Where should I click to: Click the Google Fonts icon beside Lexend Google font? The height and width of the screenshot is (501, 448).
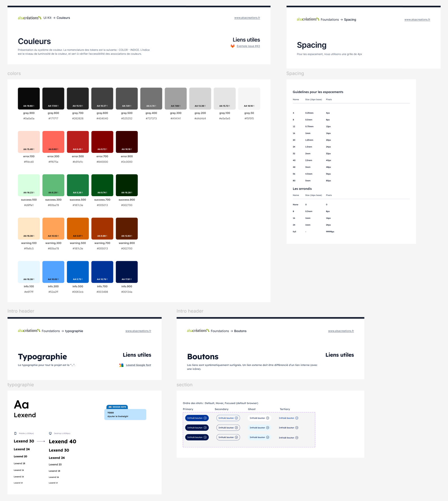pyautogui.click(x=121, y=365)
